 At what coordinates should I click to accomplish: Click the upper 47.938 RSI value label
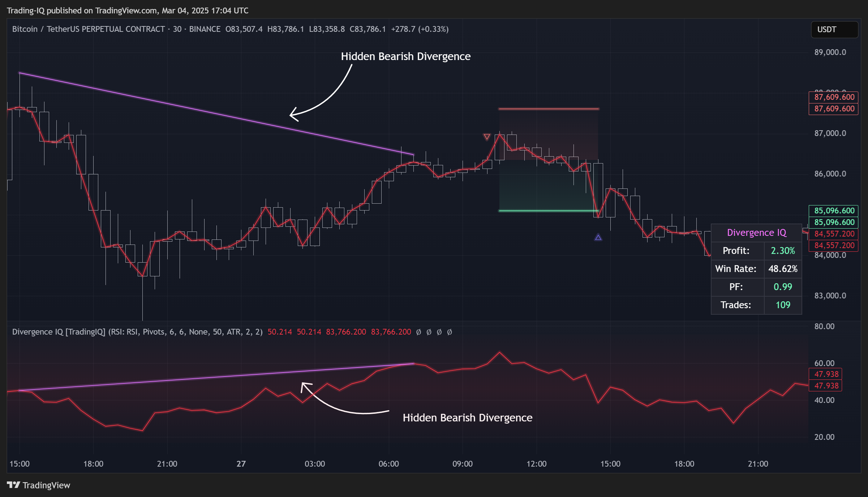click(x=826, y=374)
